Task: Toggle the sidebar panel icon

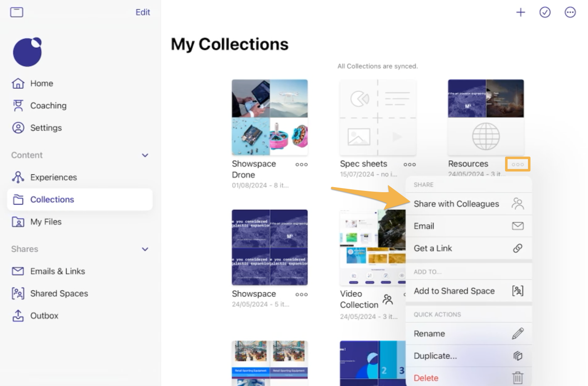Action: (17, 12)
